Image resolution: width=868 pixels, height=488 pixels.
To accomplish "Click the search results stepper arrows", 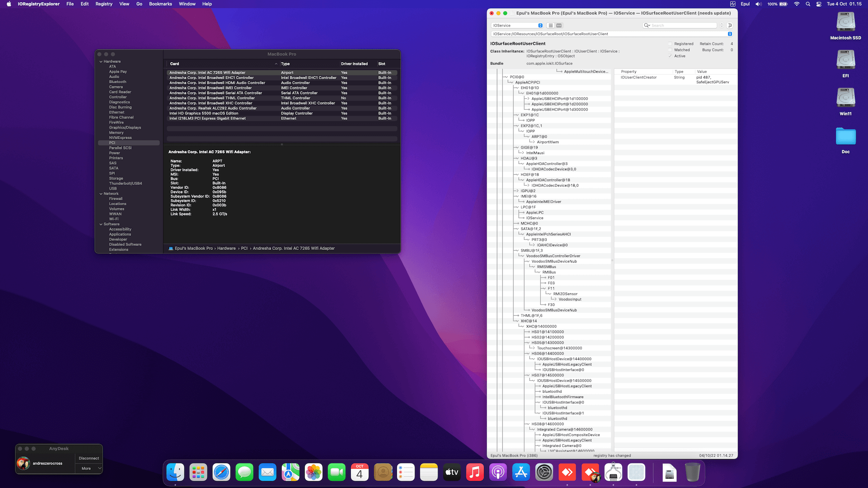I will (722, 25).
